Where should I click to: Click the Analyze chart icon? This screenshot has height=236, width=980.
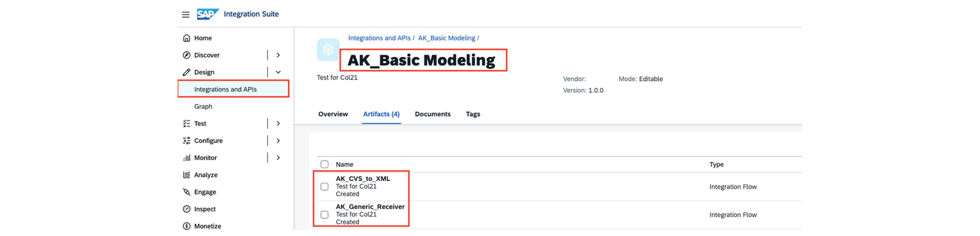click(186, 175)
